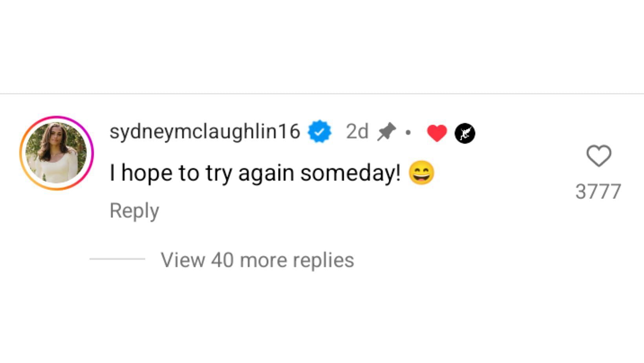
Task: Open the 3777 likes count
Action: pyautogui.click(x=598, y=192)
